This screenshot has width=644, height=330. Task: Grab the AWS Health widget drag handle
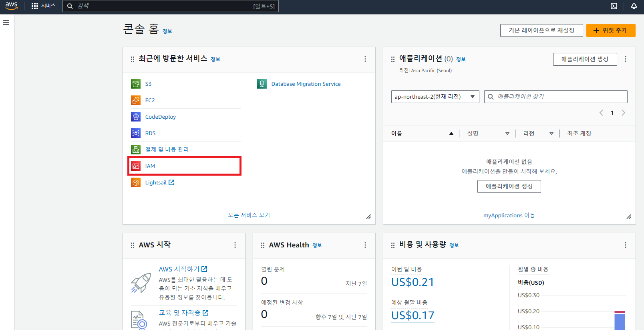(263, 245)
